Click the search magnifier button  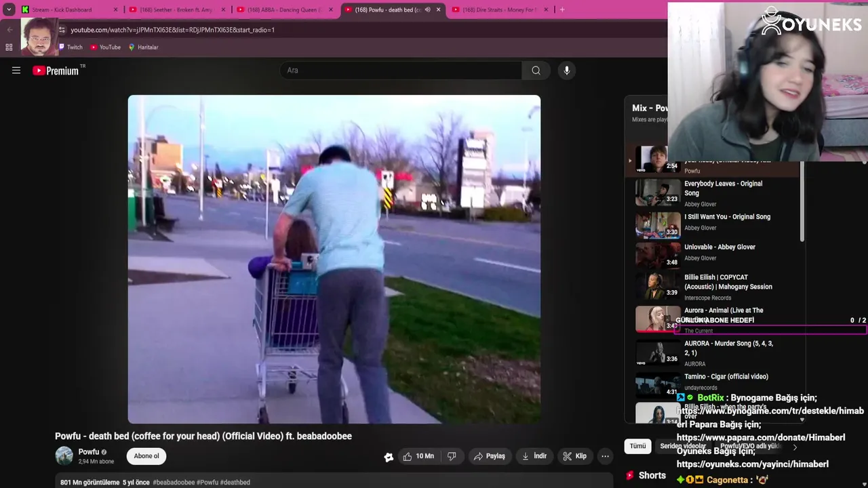(x=536, y=70)
